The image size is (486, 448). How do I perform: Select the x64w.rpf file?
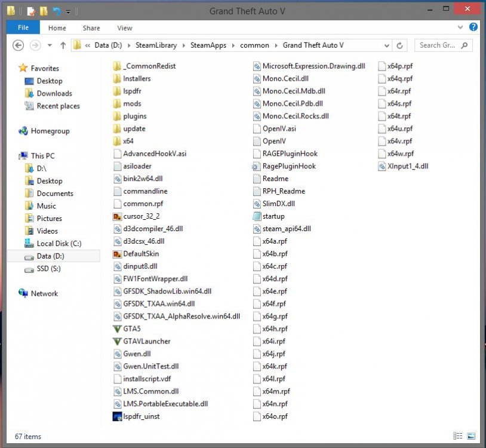tap(401, 154)
